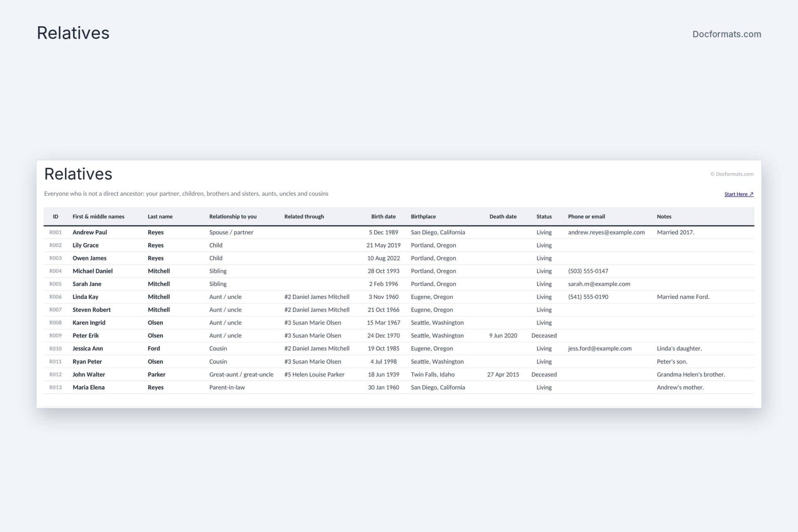
Task: Select the name Jessica Ann
Action: pos(88,348)
